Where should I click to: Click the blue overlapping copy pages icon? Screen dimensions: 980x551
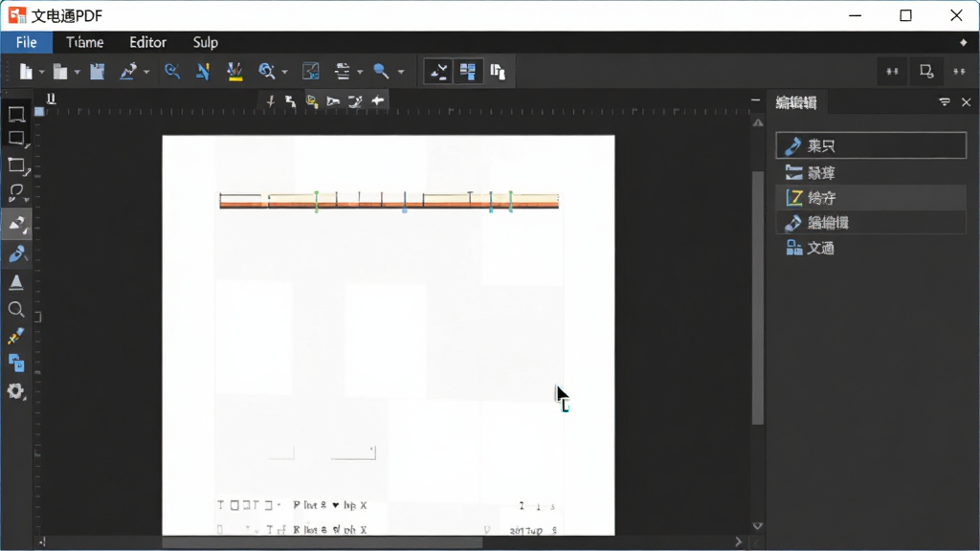coord(16,363)
